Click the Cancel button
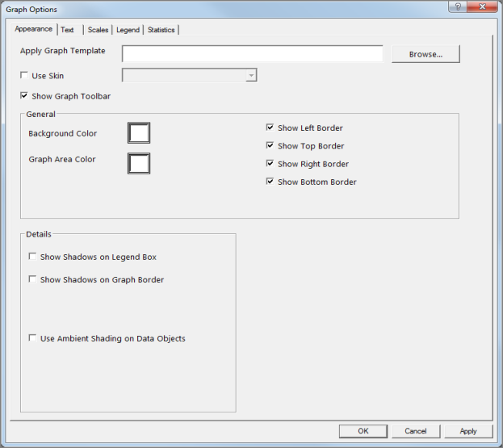This screenshot has width=503, height=448. click(416, 431)
